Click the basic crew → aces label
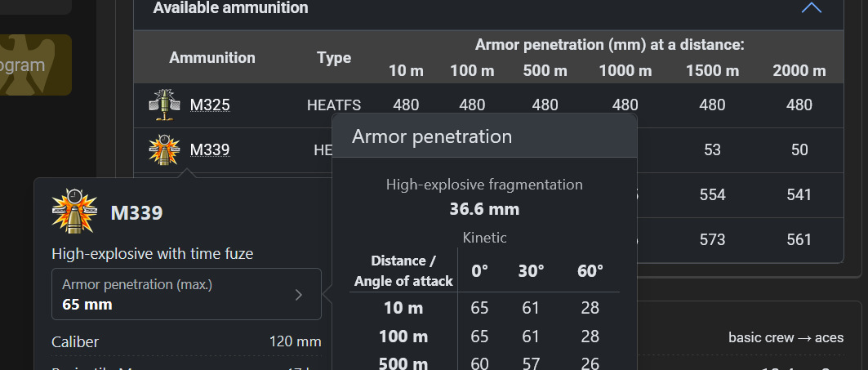 786,337
